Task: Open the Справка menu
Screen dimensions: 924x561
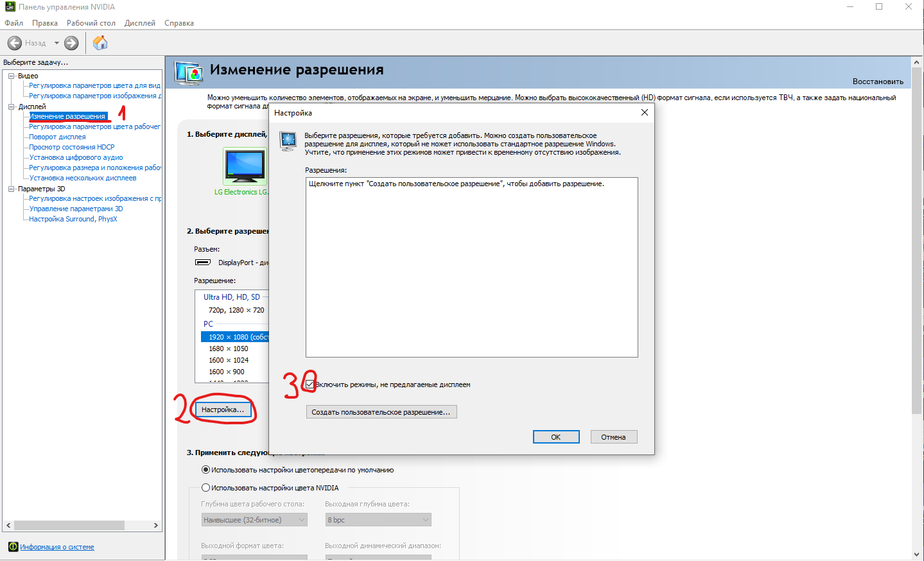Action: tap(179, 23)
